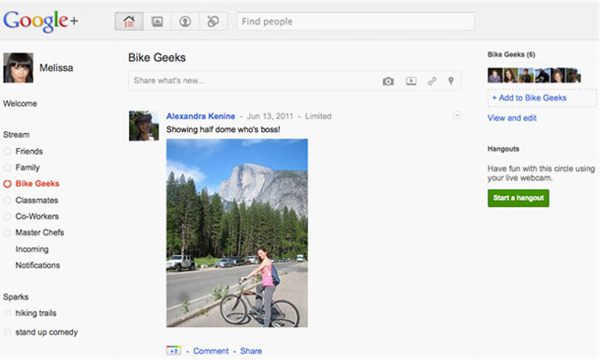Click the Start a hangout button

click(x=518, y=198)
